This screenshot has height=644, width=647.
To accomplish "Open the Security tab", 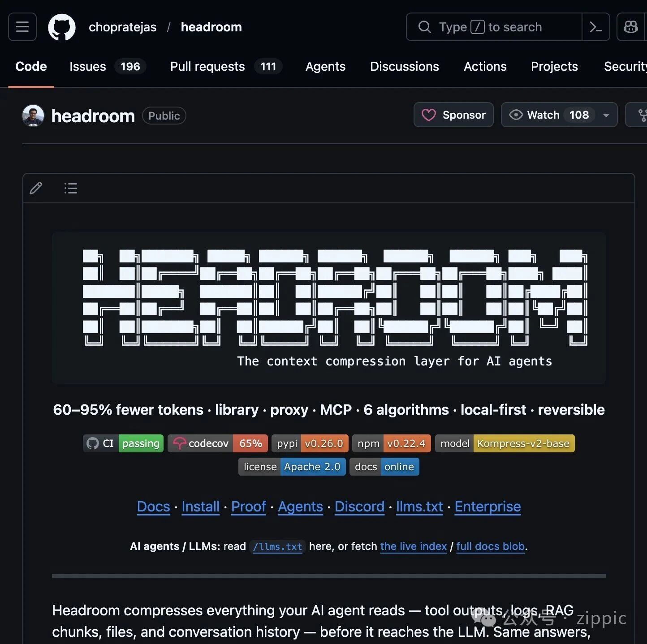I will [x=625, y=66].
